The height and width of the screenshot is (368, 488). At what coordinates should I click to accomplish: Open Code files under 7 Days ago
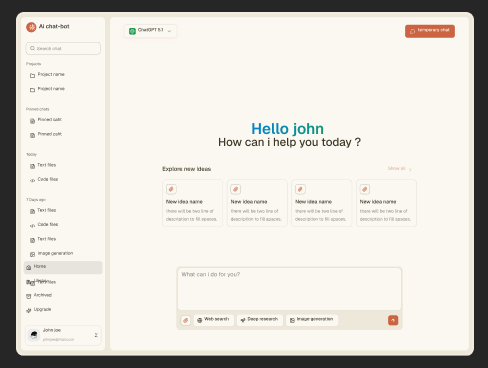coord(44,225)
